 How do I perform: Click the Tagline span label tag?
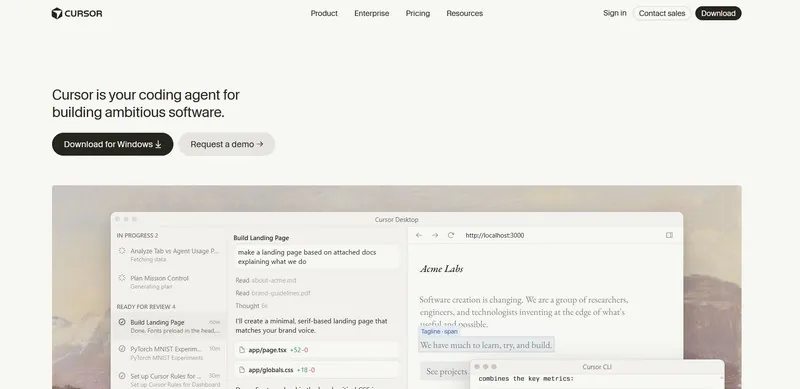click(x=439, y=331)
